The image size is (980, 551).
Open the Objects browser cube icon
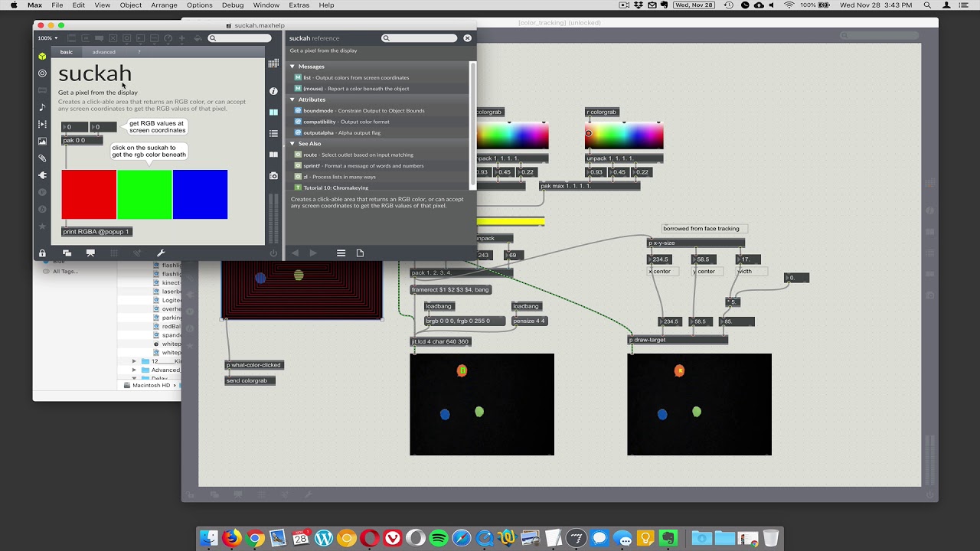click(42, 57)
